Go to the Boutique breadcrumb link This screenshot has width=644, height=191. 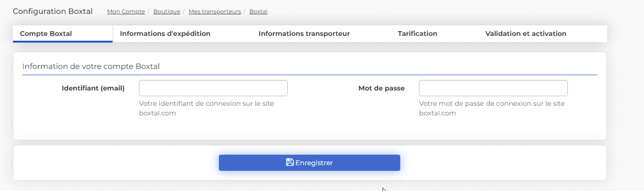pyautogui.click(x=167, y=11)
